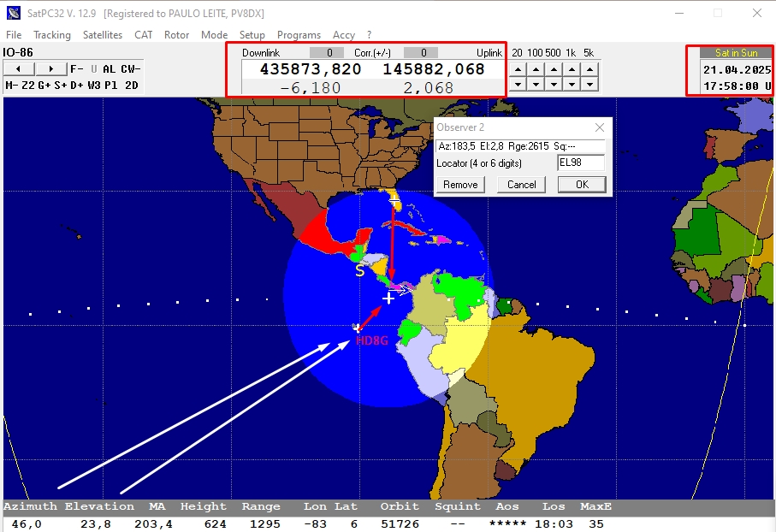Toggle the Z2 zoom setting

(x=28, y=86)
